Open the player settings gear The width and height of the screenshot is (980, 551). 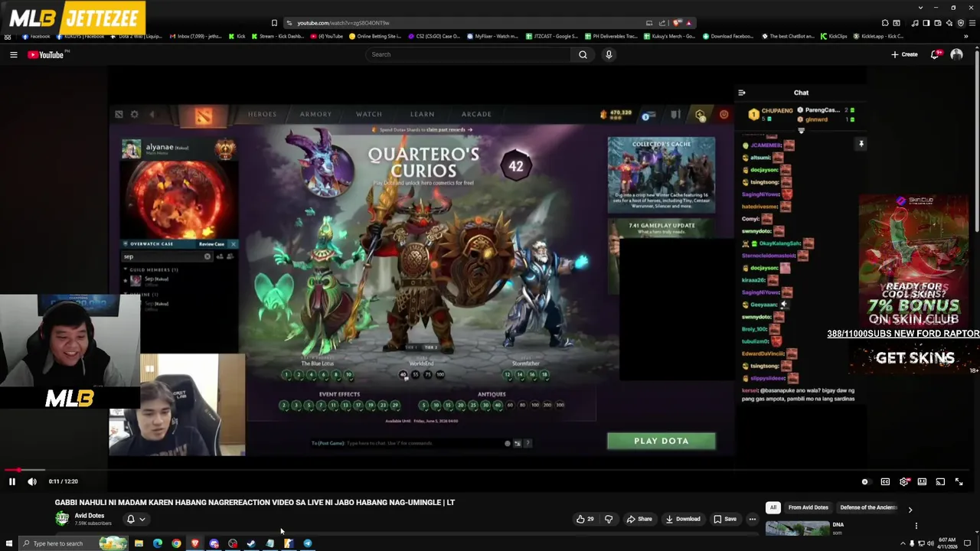[x=904, y=481]
